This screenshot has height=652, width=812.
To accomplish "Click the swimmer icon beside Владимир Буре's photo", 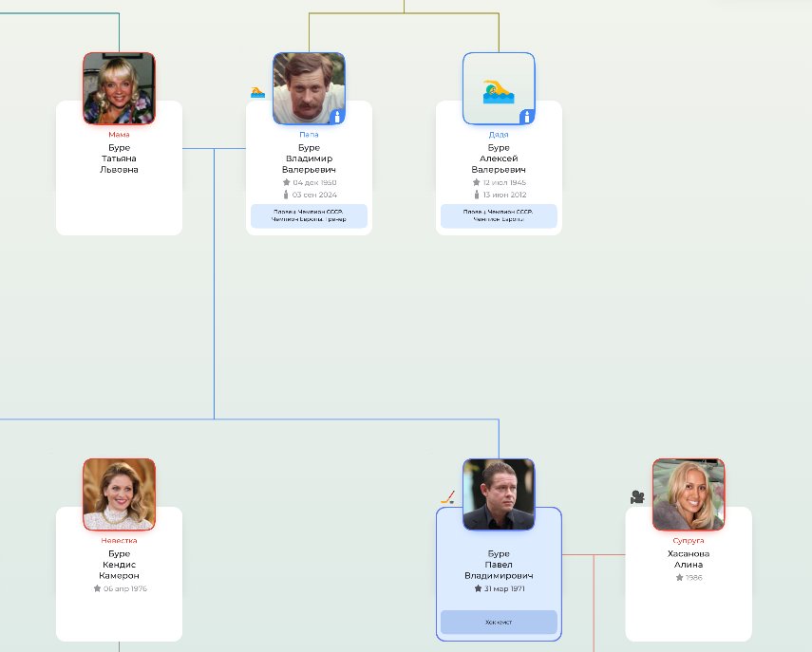I will click(257, 92).
